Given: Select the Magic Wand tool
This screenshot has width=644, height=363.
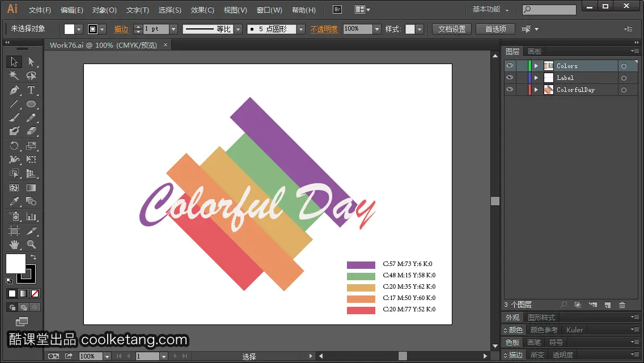Looking at the screenshot, I should 14,75.
